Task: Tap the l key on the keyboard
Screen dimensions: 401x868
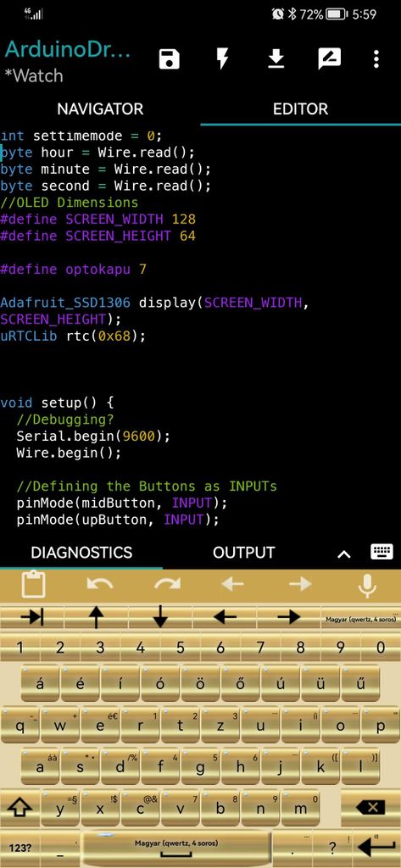Action: pos(360,767)
